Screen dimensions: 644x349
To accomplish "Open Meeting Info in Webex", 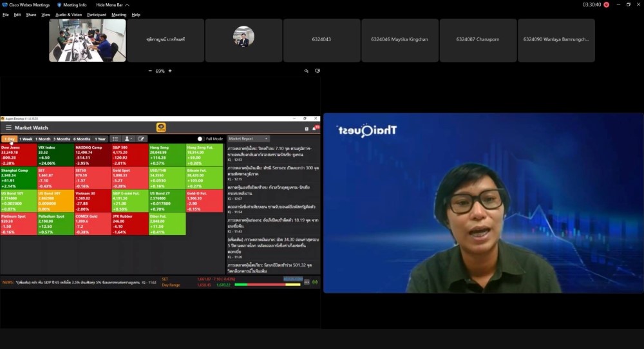I will tap(71, 5).
